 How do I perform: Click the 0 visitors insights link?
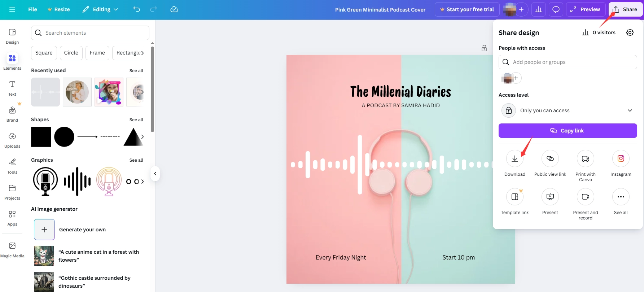599,32
